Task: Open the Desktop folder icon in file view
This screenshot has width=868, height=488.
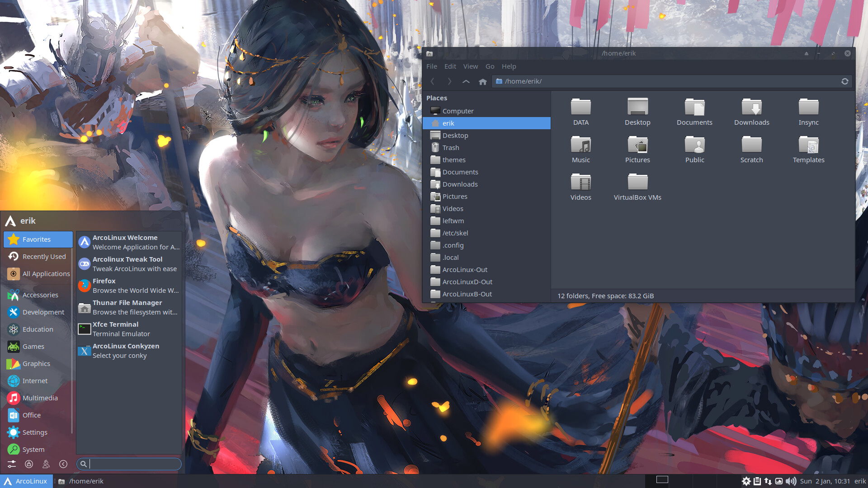Action: (x=637, y=112)
